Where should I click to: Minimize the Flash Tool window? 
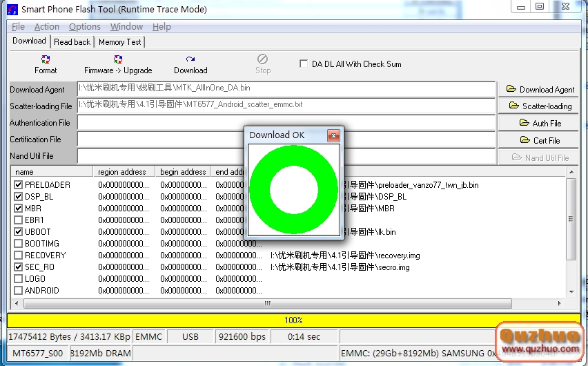521,7
